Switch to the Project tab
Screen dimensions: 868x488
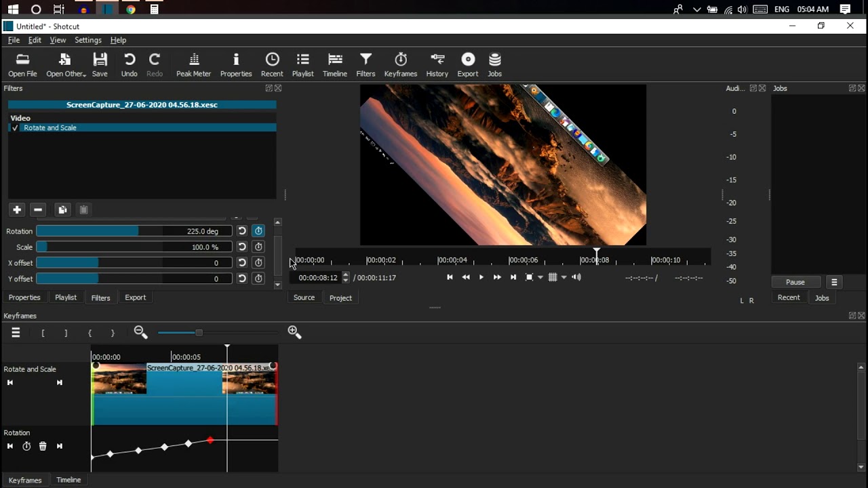point(340,298)
